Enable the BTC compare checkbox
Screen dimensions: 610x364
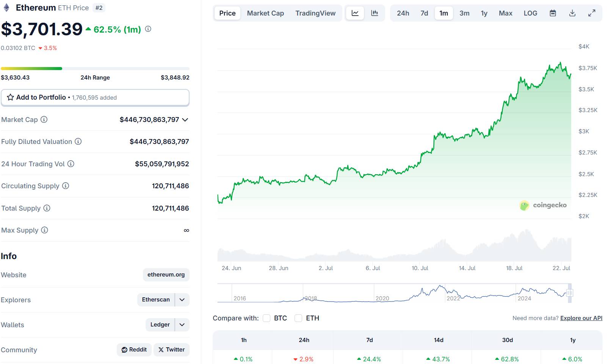tap(267, 318)
